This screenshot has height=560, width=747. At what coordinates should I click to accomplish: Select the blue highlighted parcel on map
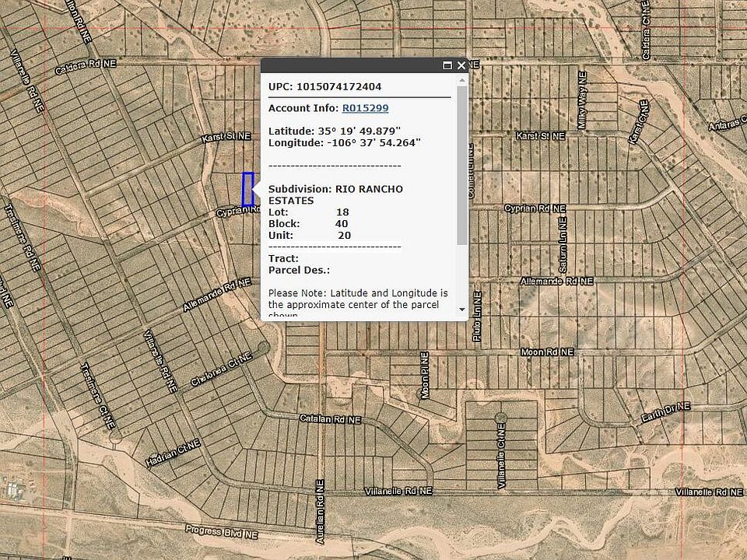click(x=248, y=189)
